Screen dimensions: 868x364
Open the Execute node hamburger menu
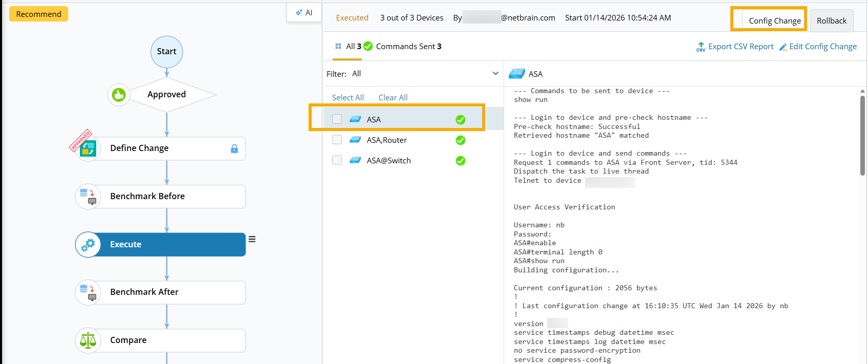tap(252, 239)
